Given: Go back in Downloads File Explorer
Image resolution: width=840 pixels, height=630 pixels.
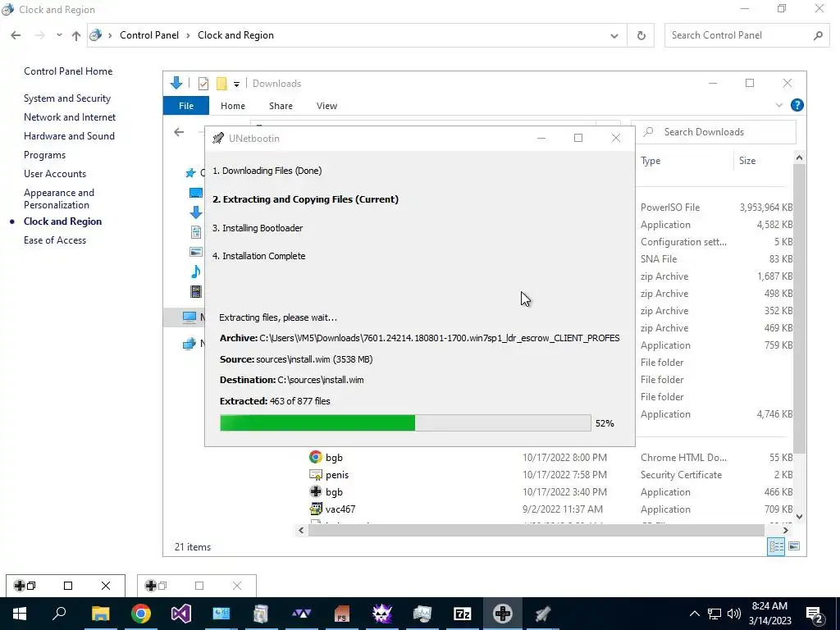Looking at the screenshot, I should point(179,132).
